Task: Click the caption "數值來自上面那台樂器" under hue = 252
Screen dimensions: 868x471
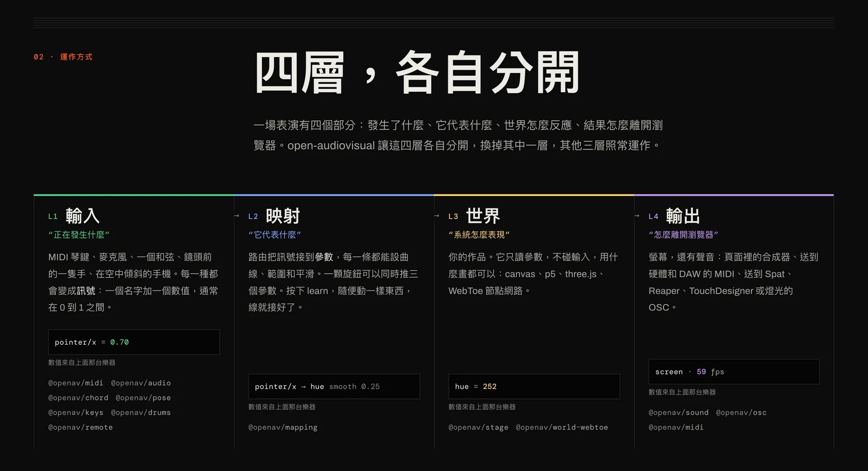Action: [x=482, y=407]
